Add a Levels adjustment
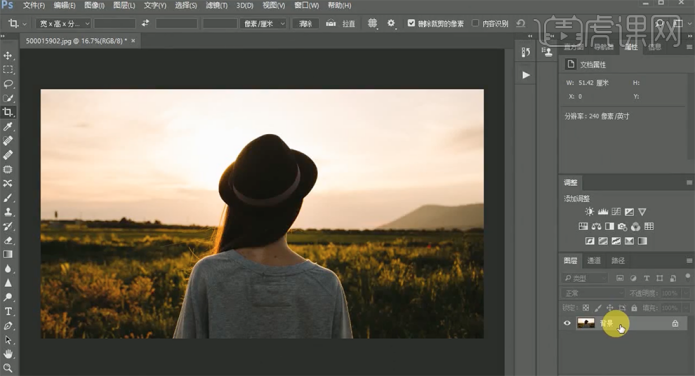Screen dimensions: 695x376 click(x=603, y=212)
